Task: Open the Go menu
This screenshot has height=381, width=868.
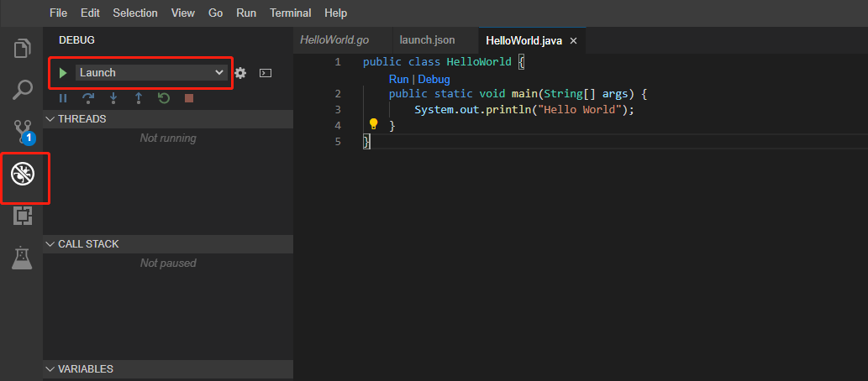Action: (215, 13)
